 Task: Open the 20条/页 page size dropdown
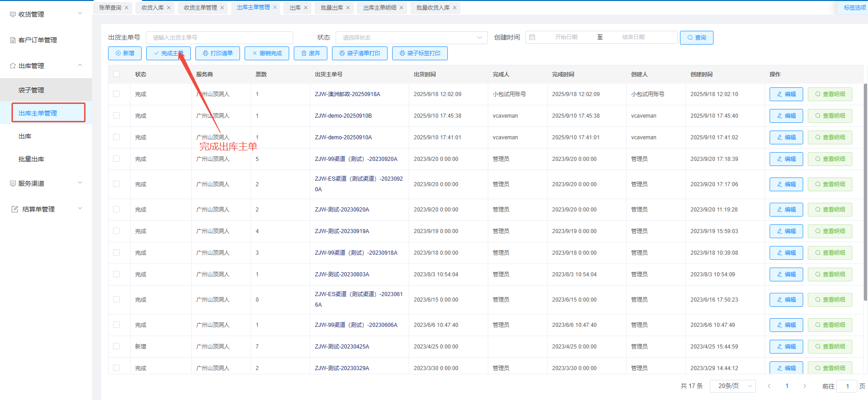pyautogui.click(x=733, y=386)
